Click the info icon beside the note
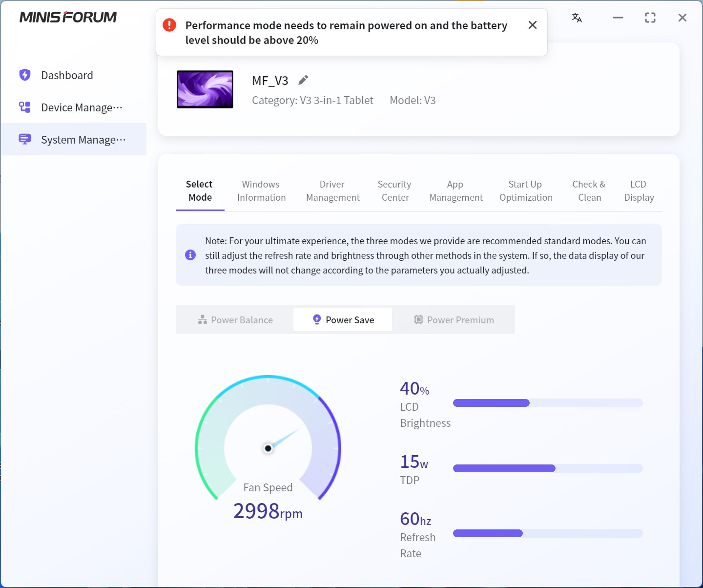The width and height of the screenshot is (703, 588). tap(190, 255)
